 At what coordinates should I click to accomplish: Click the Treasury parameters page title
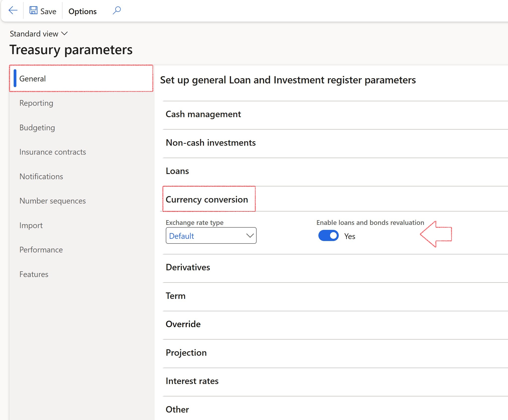point(71,50)
